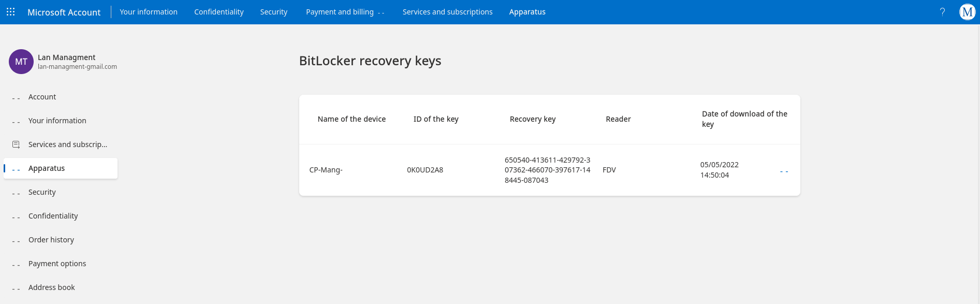Select the recovery key starting with 650540

click(x=548, y=170)
